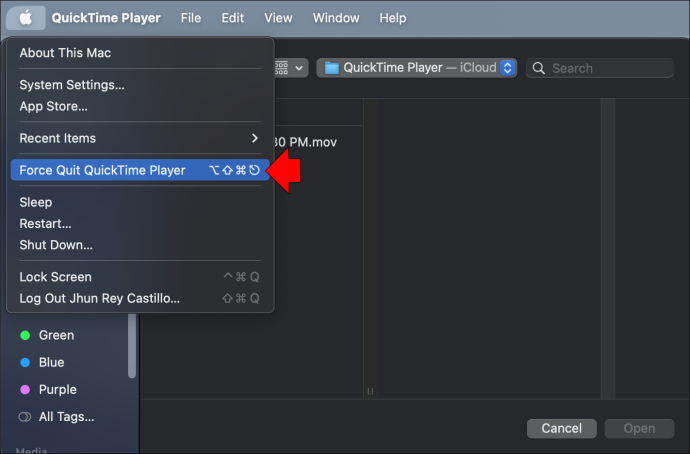Select App Store menu entry
The width and height of the screenshot is (690, 454).
[140, 106]
